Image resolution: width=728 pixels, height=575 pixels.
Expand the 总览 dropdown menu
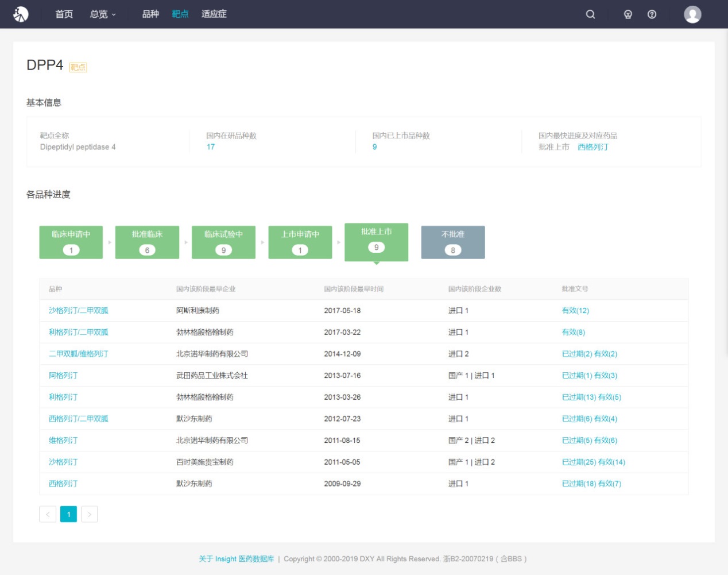pos(102,14)
